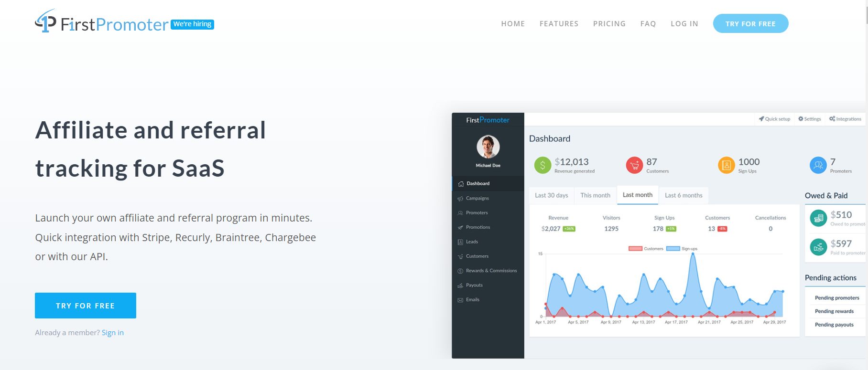The image size is (868, 370).
Task: Click the Payouts icon in sidebar
Action: [x=460, y=285]
